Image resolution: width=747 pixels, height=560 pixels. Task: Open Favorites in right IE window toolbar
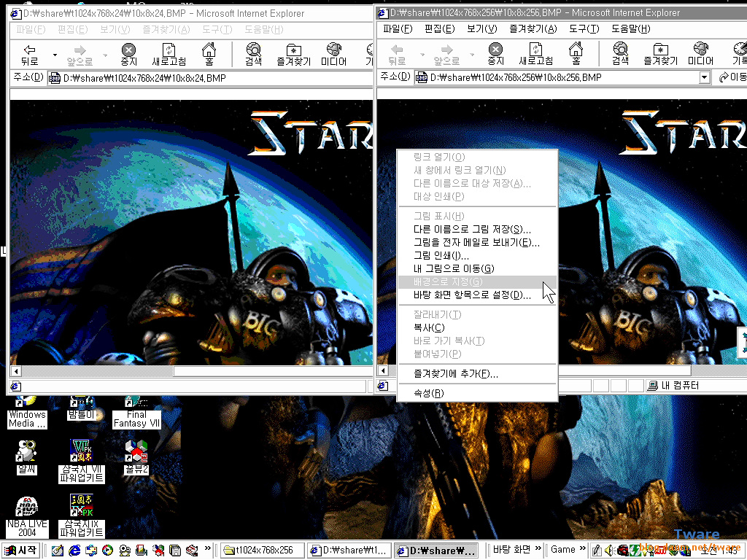660,54
